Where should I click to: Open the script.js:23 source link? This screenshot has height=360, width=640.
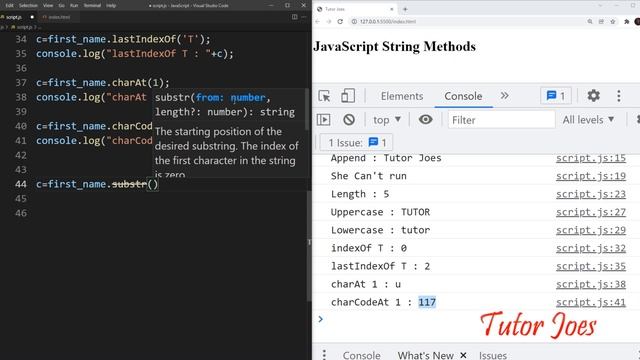point(591,194)
